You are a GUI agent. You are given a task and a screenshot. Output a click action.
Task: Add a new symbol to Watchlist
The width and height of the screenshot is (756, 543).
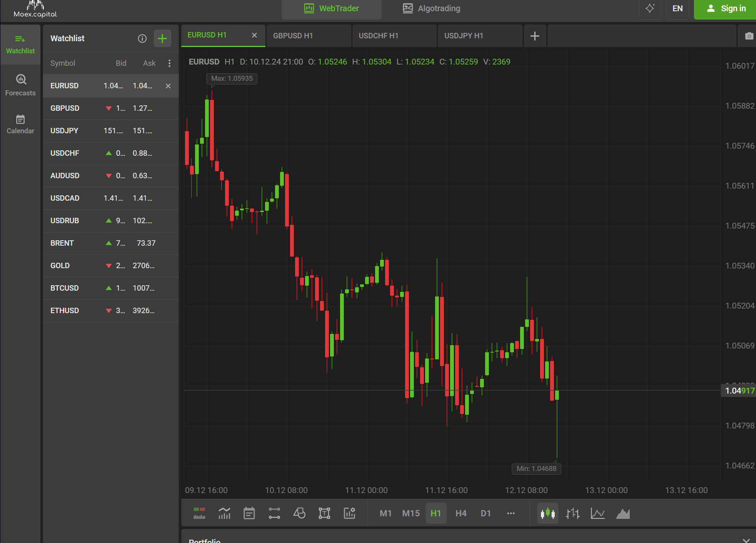(x=163, y=39)
